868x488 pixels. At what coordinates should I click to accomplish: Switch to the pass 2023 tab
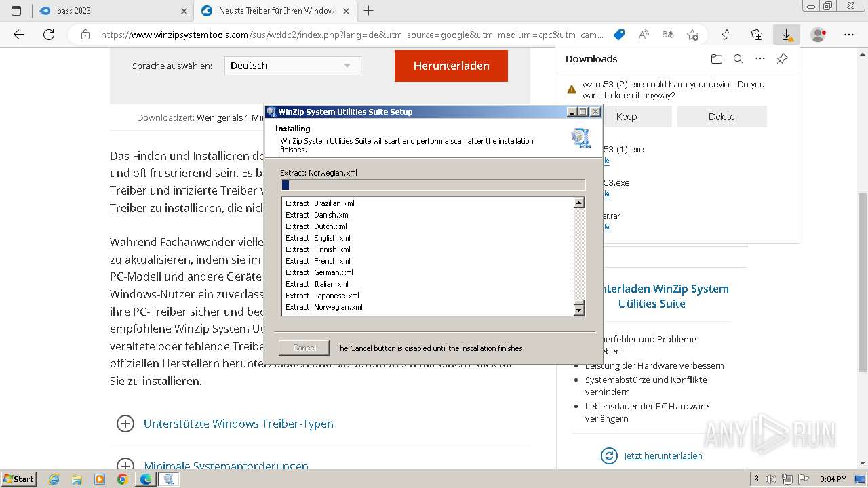coord(113,11)
